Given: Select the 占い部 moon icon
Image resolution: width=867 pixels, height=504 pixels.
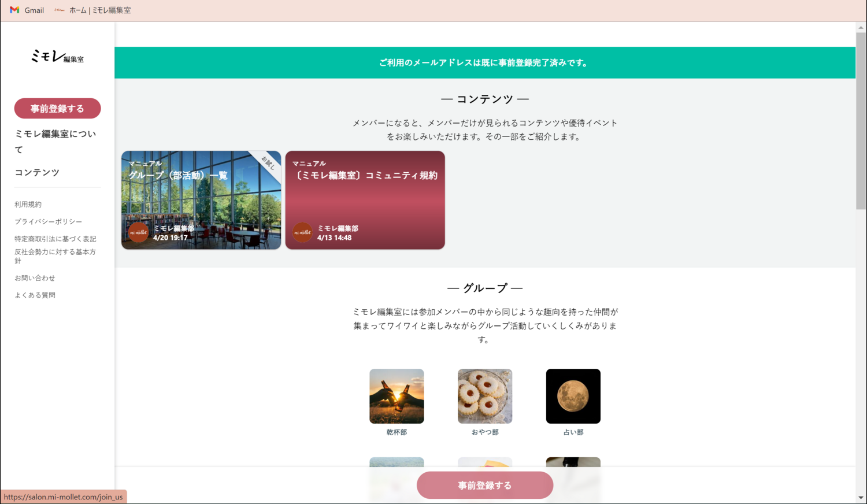Looking at the screenshot, I should click(573, 396).
